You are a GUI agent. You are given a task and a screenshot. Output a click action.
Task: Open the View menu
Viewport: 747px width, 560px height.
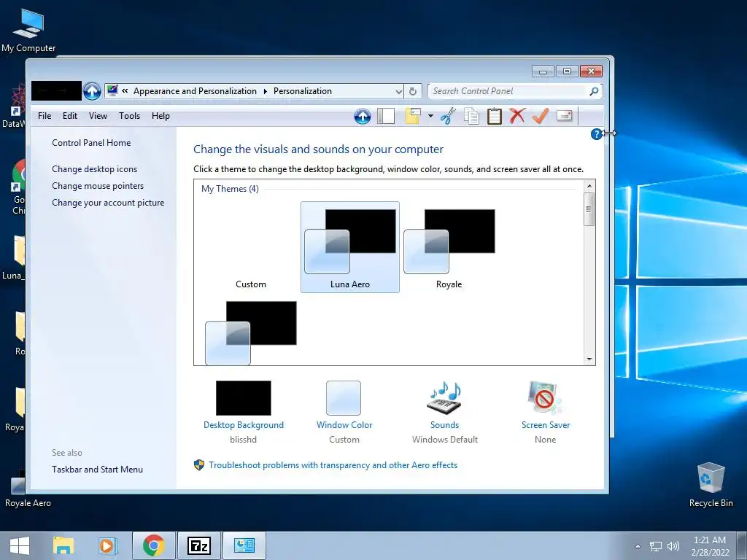pos(98,116)
